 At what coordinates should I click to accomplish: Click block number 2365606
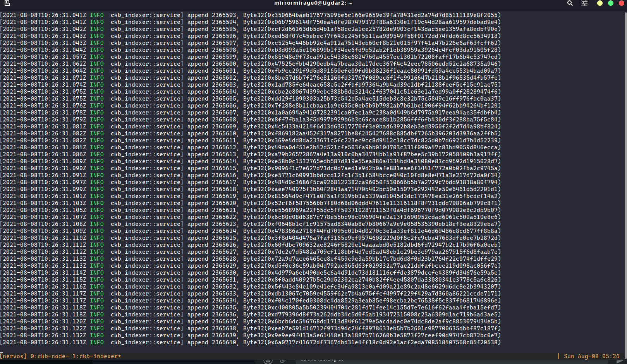(224, 106)
